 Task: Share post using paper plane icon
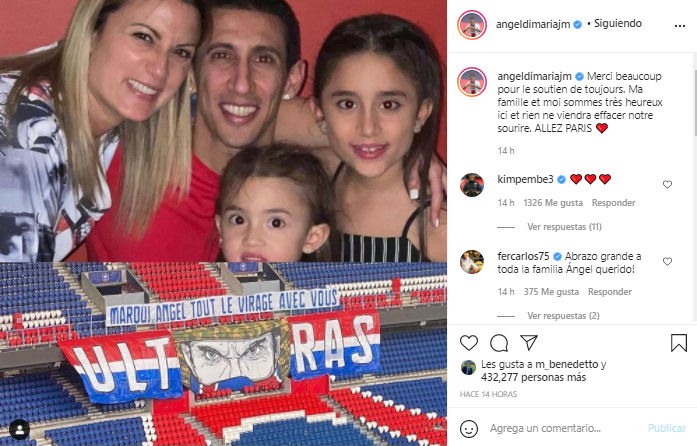point(529,342)
